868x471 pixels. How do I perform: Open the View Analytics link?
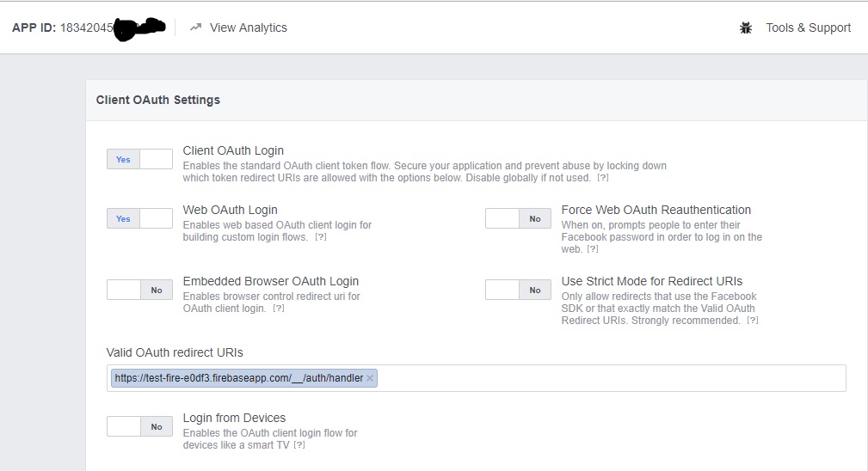[x=248, y=28]
